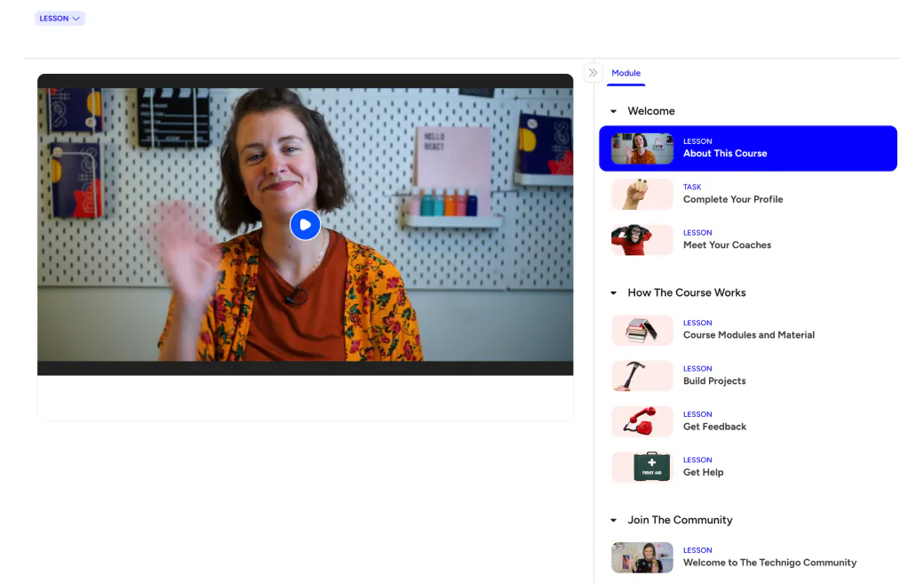924x584 pixels.
Task: Collapse the How The Course Works section
Action: [x=613, y=292]
